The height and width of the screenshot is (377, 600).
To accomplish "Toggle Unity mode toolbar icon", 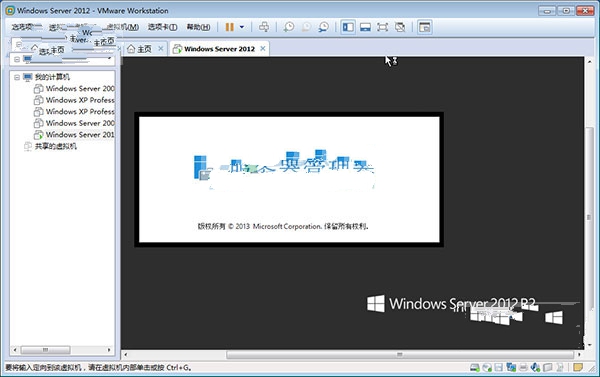I will [400, 27].
